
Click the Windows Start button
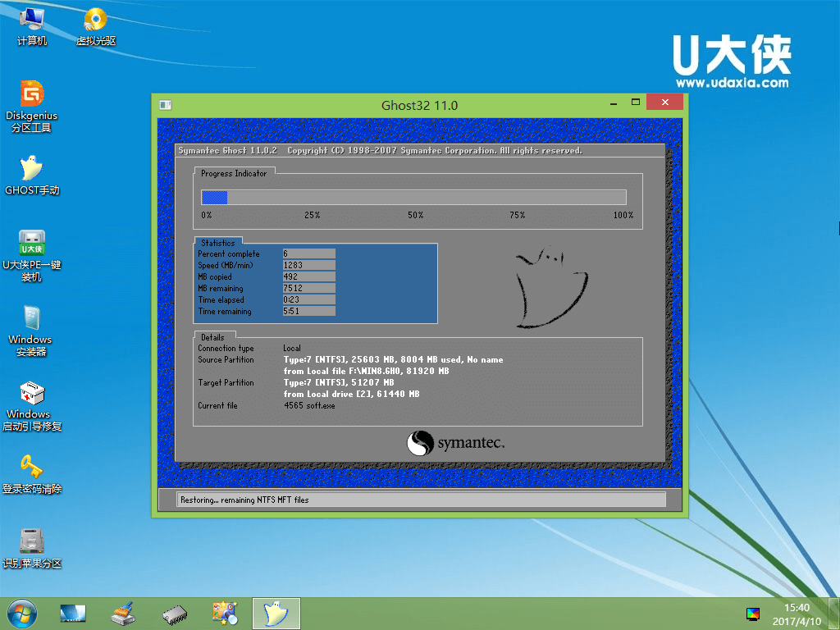click(21, 614)
